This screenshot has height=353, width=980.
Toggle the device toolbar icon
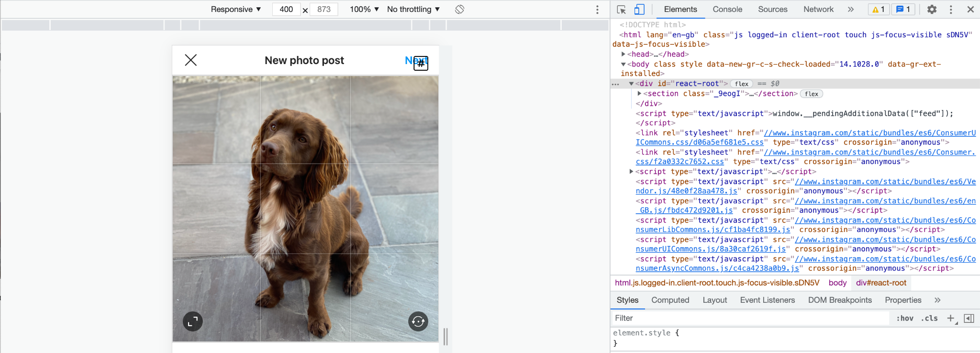point(639,9)
